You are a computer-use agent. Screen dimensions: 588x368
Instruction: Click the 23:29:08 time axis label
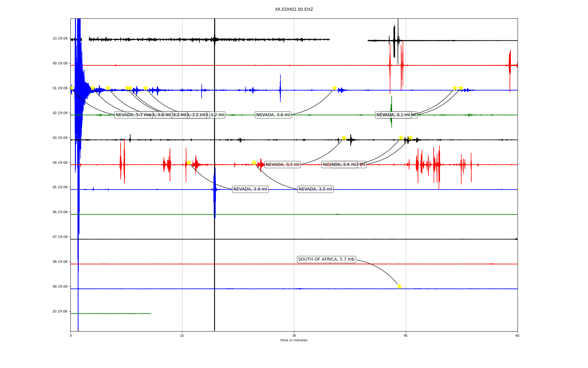[60, 39]
